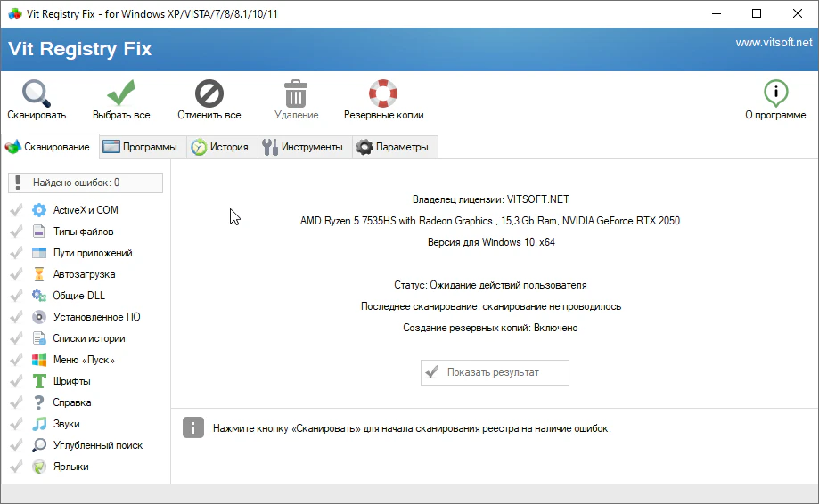Open Резервные копии lifebuoy icon

click(x=383, y=93)
